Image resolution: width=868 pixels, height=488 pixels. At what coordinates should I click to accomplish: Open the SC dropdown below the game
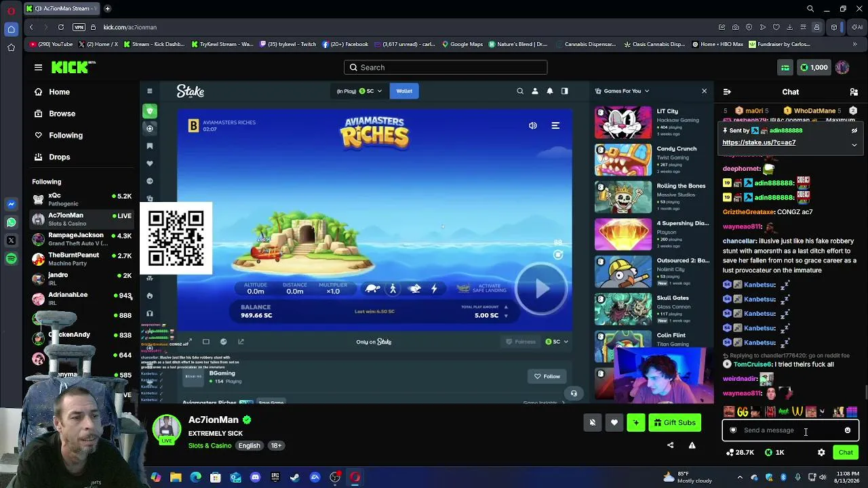(557, 342)
